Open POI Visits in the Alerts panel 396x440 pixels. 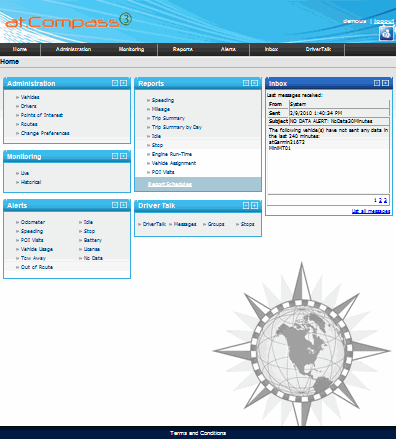pyautogui.click(x=32, y=240)
